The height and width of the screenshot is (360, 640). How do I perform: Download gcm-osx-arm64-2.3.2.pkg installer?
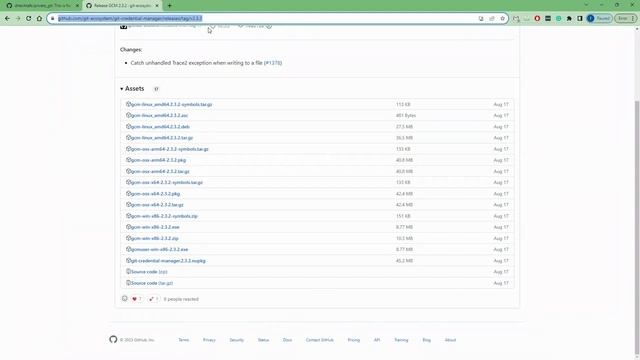pyautogui.click(x=158, y=160)
